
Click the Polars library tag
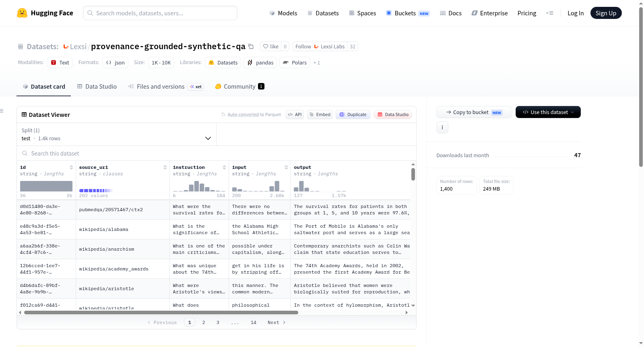[x=295, y=62]
